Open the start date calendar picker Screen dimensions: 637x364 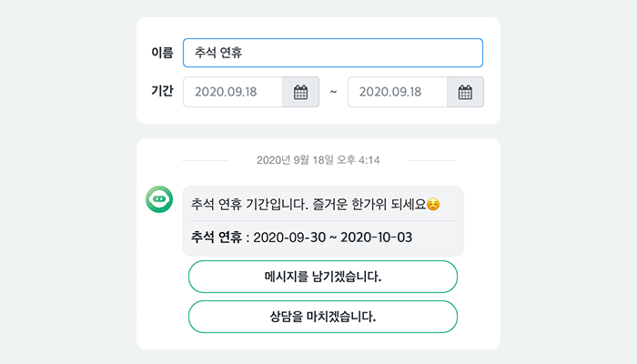pos(301,92)
